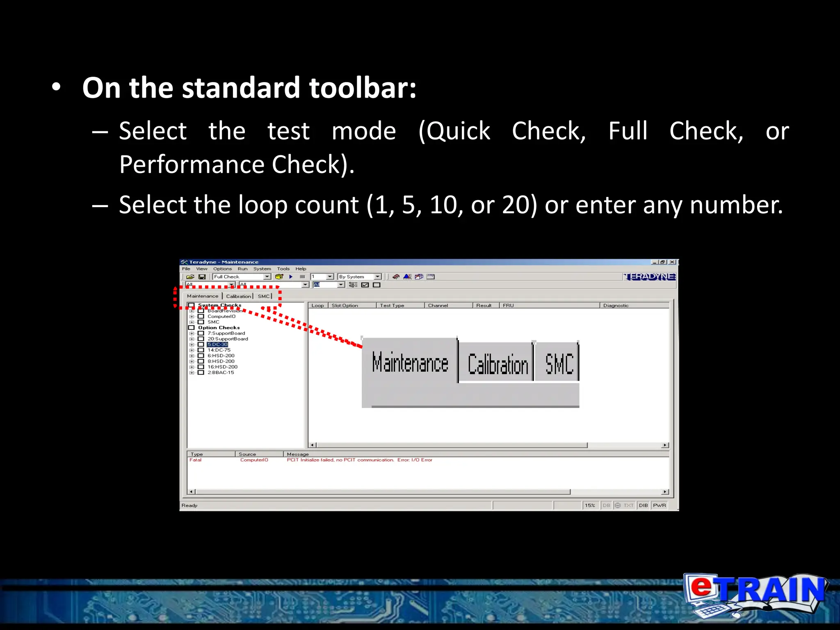Expand the 16:HSD-200 tree node

pyautogui.click(x=192, y=367)
